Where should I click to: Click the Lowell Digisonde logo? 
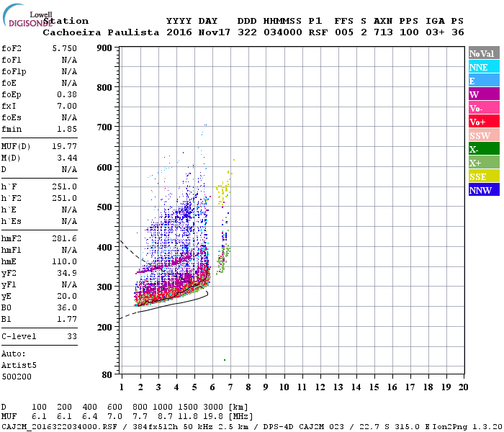click(x=27, y=15)
